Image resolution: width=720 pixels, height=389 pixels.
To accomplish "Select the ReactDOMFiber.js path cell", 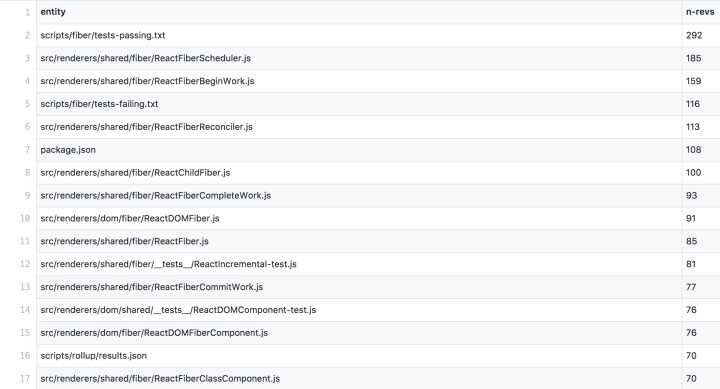I will click(x=359, y=219).
